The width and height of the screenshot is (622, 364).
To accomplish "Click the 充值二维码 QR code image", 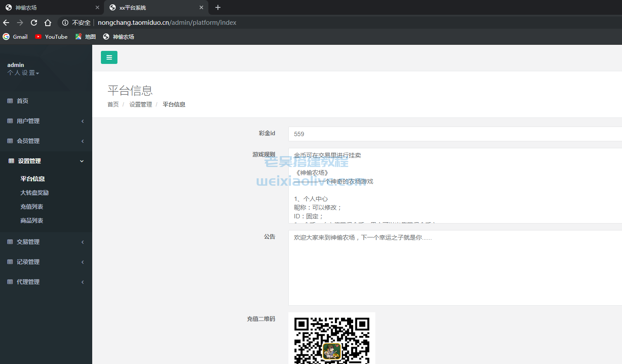I will click(332, 338).
